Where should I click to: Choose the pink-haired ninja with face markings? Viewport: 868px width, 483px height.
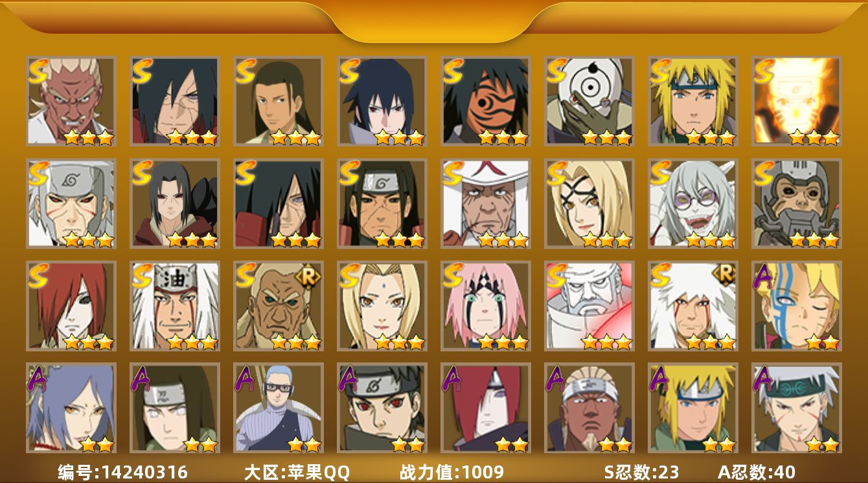[486, 305]
